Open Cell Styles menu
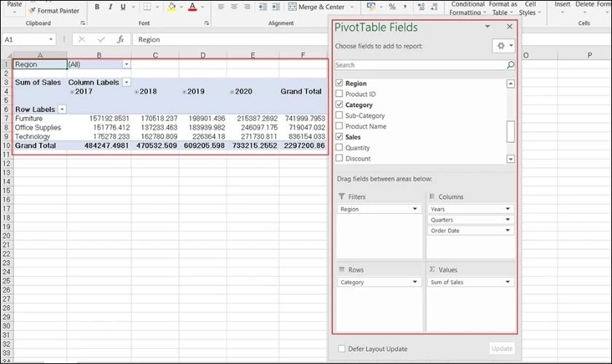This screenshot has width=612, height=364. 530,8
